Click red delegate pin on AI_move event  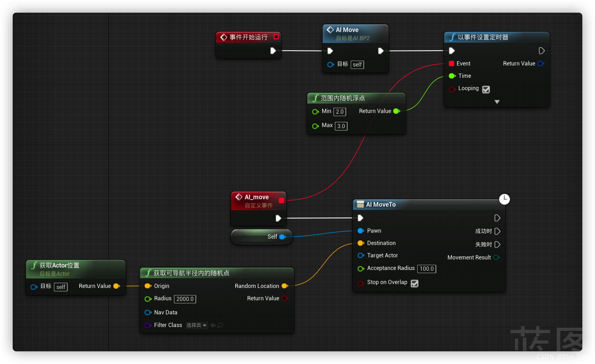pyautogui.click(x=281, y=200)
